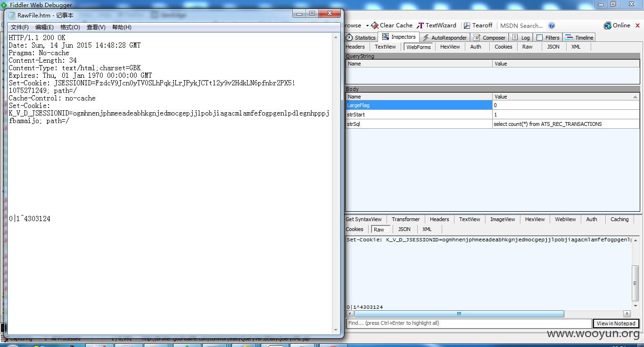This screenshot has height=347, width=644.
Task: Open the response ImageView tab
Action: pyautogui.click(x=503, y=219)
